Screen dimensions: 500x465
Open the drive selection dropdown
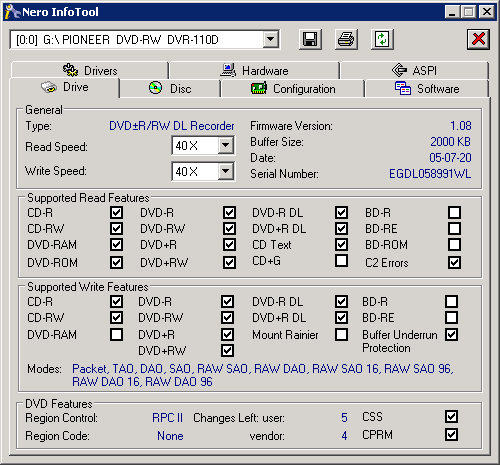click(270, 40)
